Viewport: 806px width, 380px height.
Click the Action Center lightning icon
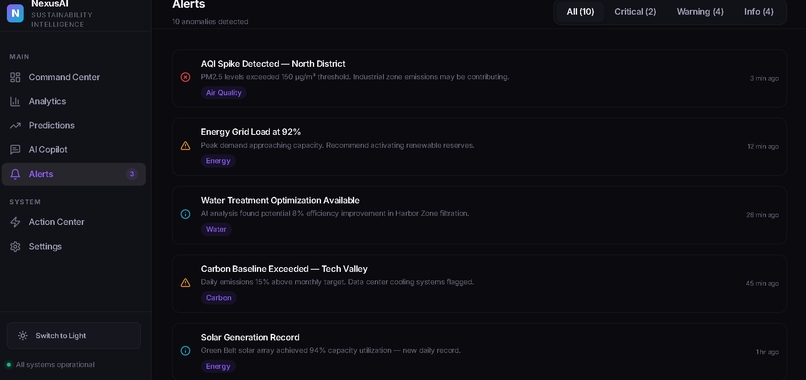click(x=15, y=222)
